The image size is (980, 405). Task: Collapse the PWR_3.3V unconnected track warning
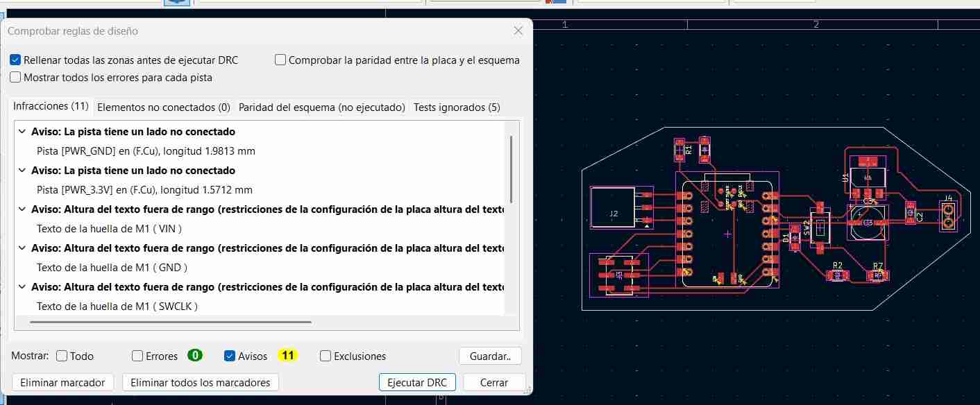(22, 170)
